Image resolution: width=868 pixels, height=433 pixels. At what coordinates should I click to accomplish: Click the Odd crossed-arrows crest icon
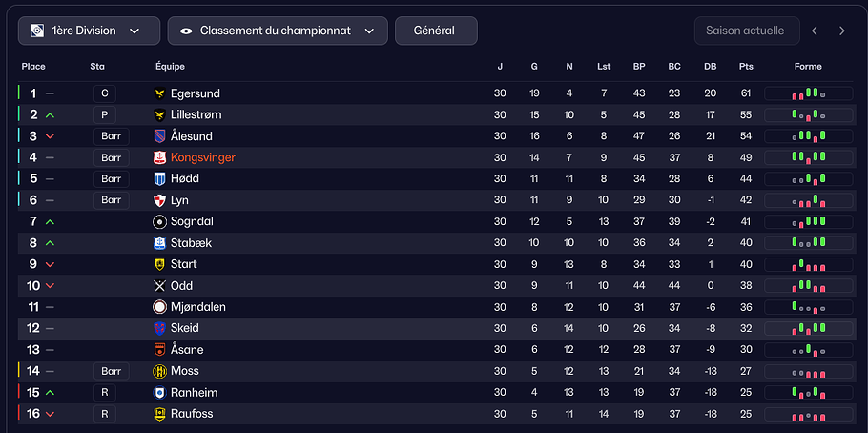tap(160, 286)
